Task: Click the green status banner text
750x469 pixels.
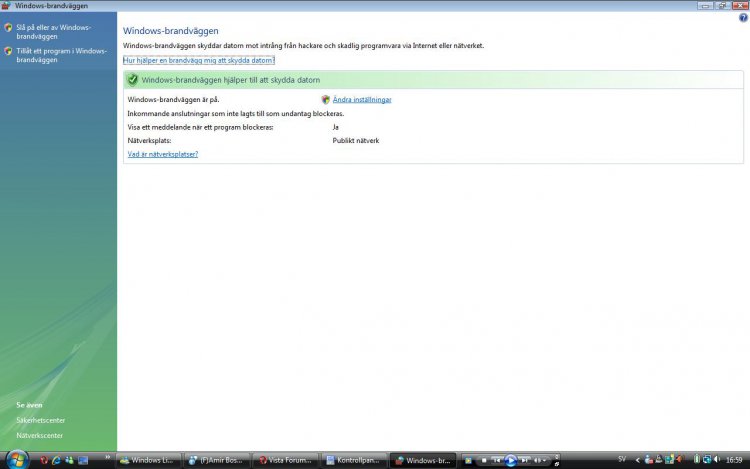Action: click(x=231, y=80)
